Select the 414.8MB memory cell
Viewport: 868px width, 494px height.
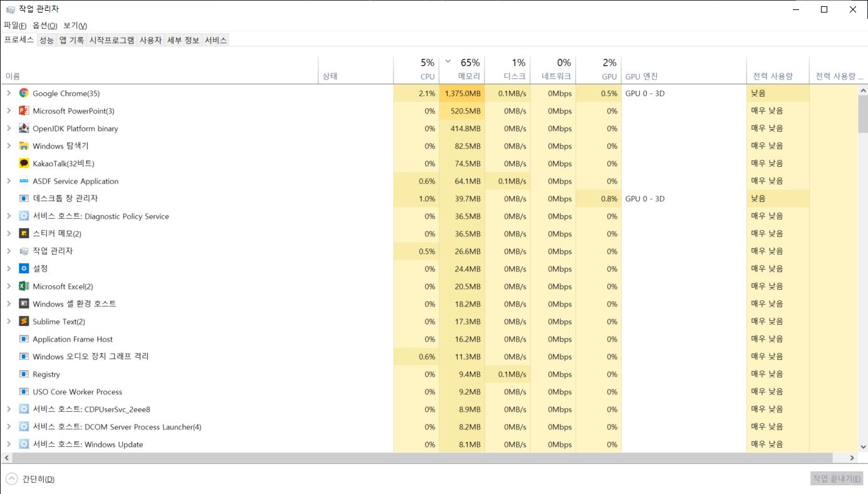pyautogui.click(x=462, y=129)
